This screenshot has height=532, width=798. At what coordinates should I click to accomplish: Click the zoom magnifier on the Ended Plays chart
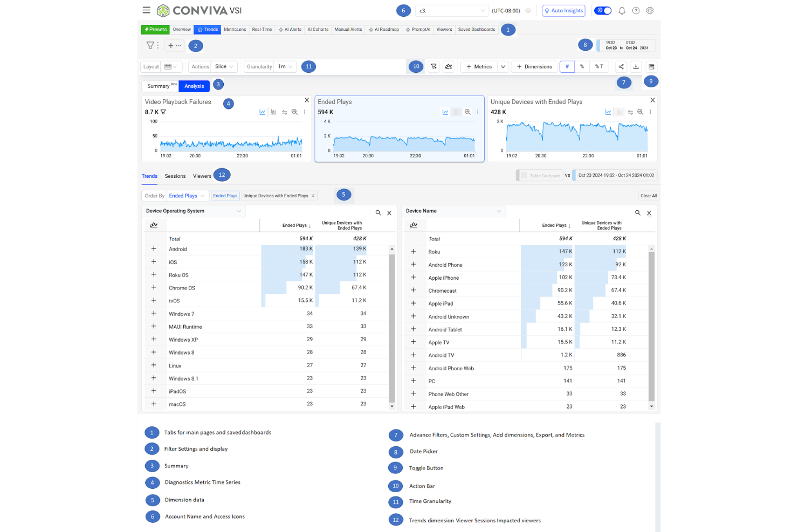467,112
